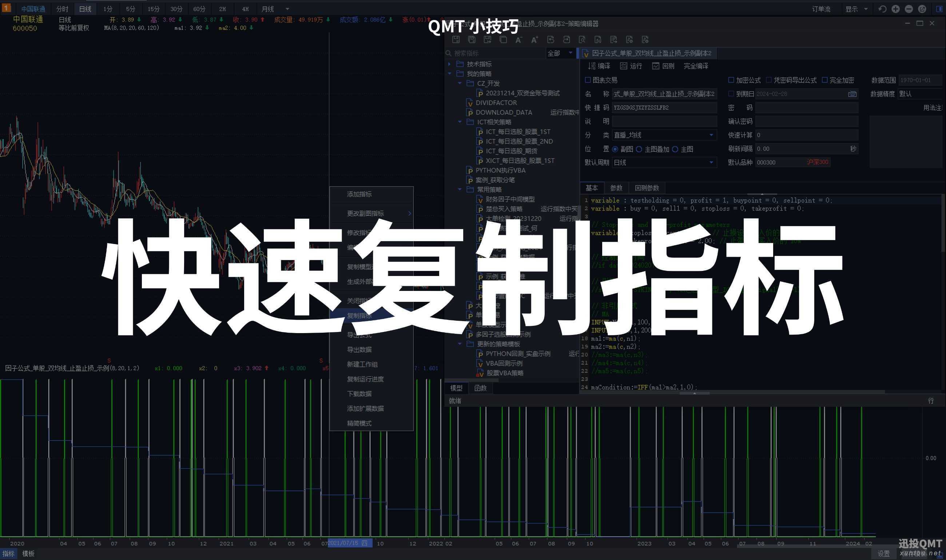
Task: Open the 分类 直播_均线 dropdown
Action: (x=664, y=135)
